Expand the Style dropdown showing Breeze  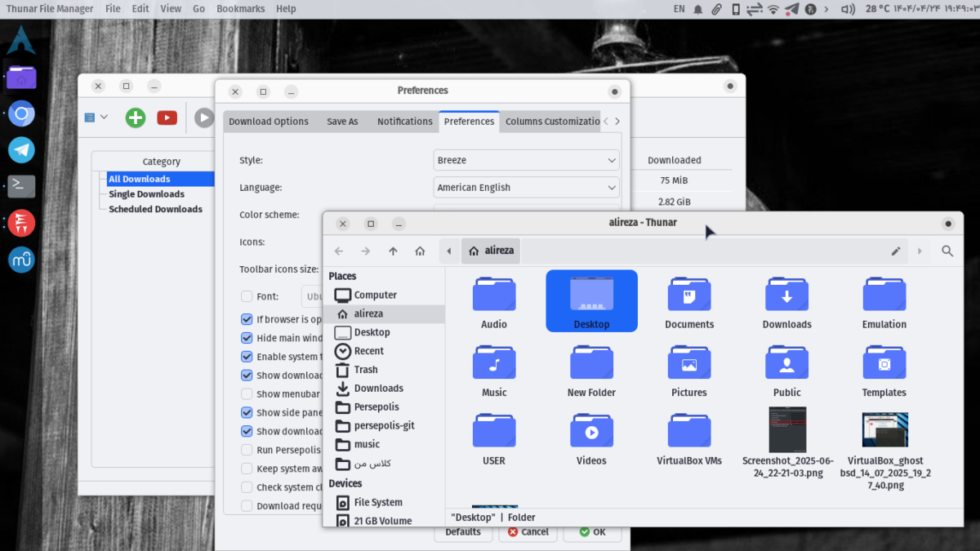(526, 160)
